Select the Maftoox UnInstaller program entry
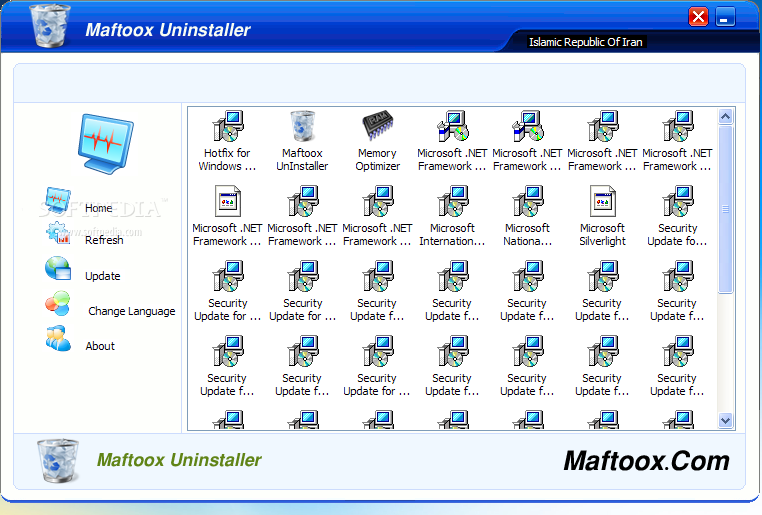The width and height of the screenshot is (762, 515). [302, 141]
